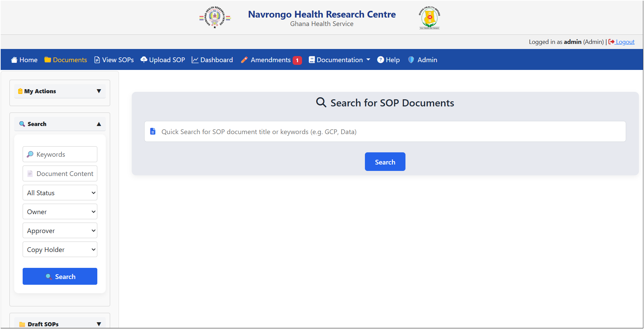Open the All Status dropdown
This screenshot has width=644, height=329.
[x=60, y=193]
